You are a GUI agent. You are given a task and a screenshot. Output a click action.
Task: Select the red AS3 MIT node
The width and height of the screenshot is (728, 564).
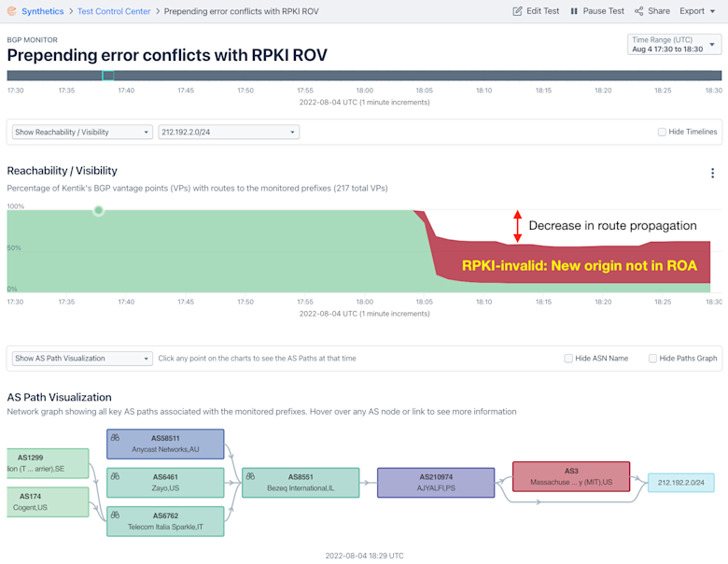click(x=571, y=476)
